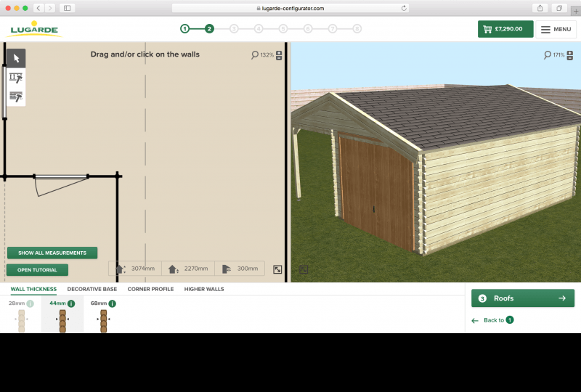The height and width of the screenshot is (392, 581).
Task: Click the roof overhang icon
Action: point(226,269)
